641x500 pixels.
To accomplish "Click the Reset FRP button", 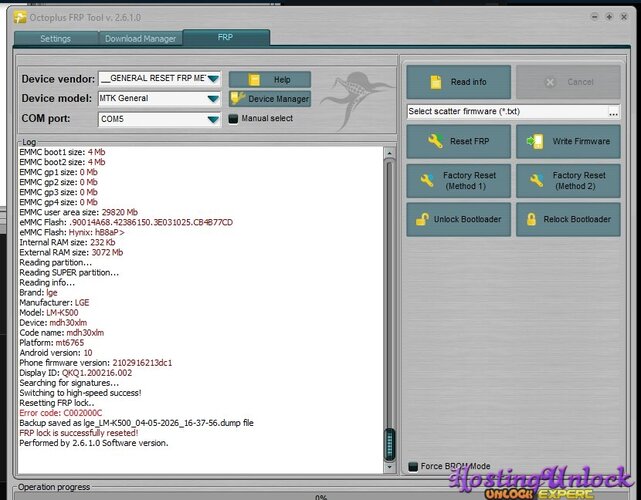I will (458, 141).
